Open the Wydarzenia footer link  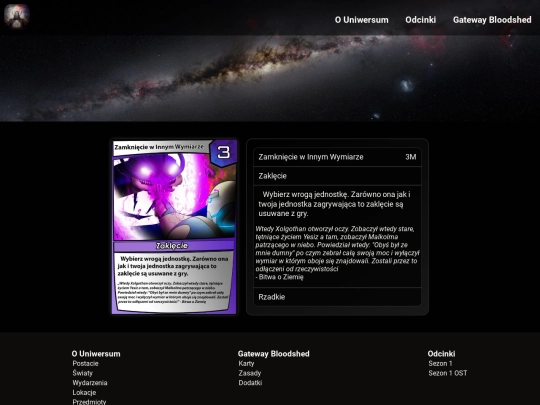(x=90, y=383)
